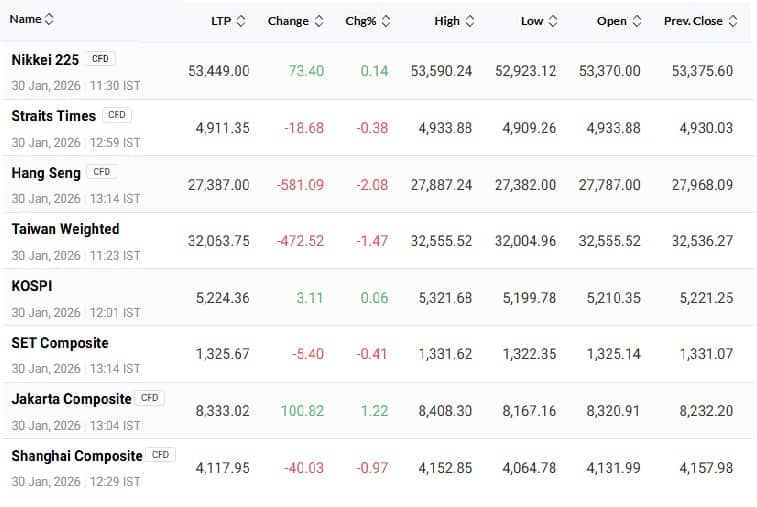Sort by Chg% column arrows

coord(386,21)
